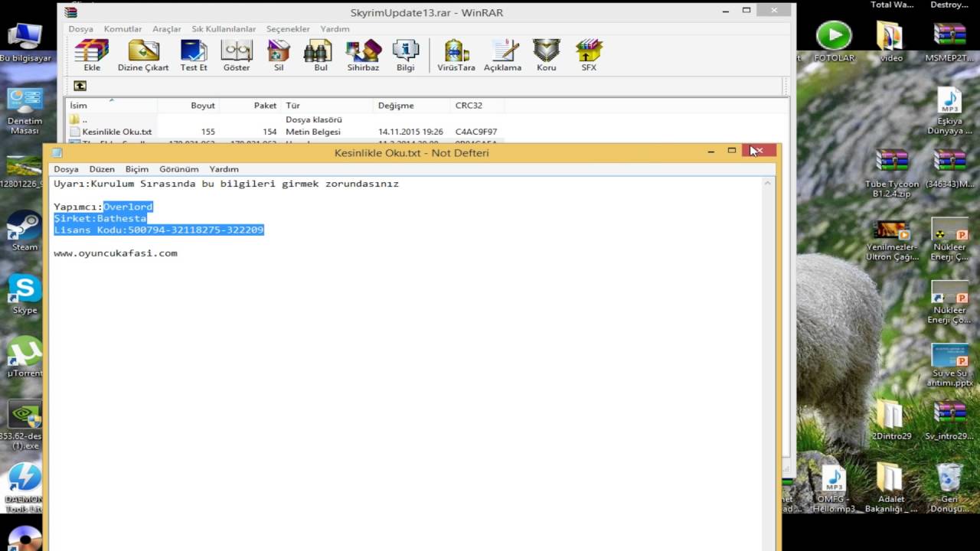Click the Uyarı warning line in Notepad
Viewport: 980px width, 551px height.
(226, 184)
